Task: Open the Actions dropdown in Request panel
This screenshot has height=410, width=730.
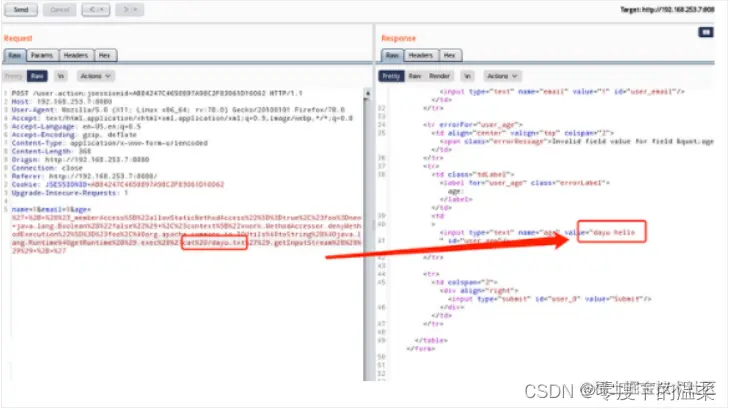Action: (x=95, y=76)
